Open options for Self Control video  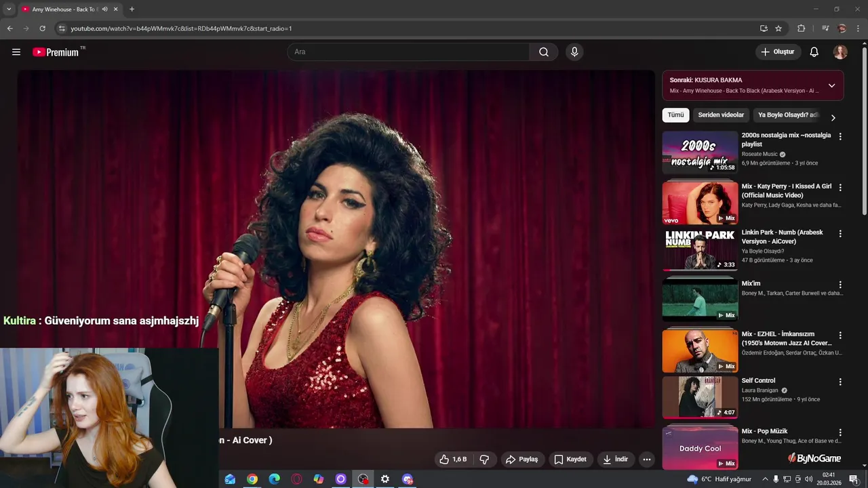click(840, 382)
